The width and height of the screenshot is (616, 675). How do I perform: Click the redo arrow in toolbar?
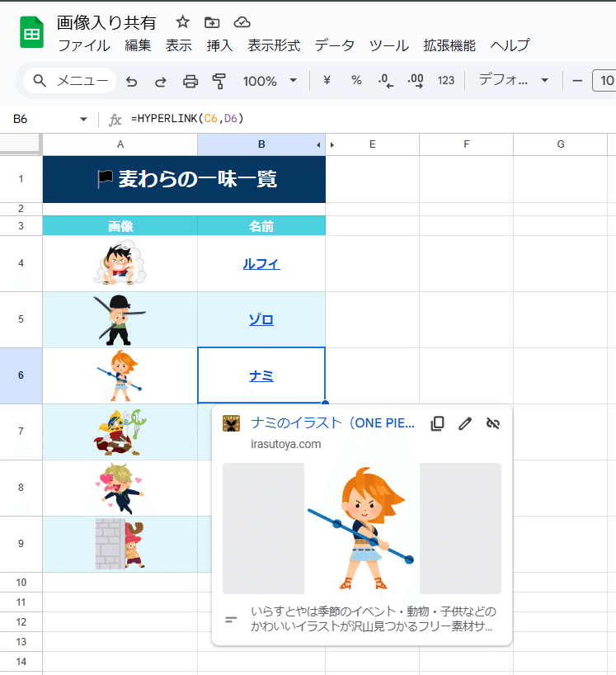161,81
